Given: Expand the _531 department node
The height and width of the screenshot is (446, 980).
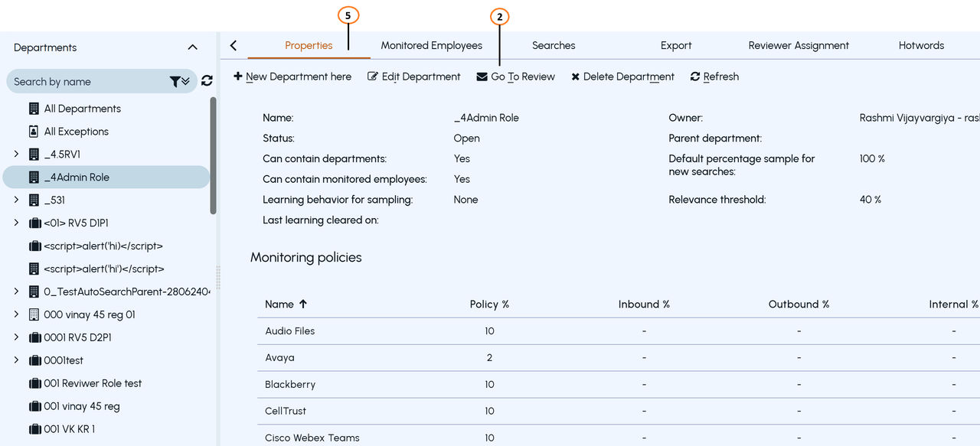Looking at the screenshot, I should point(16,200).
